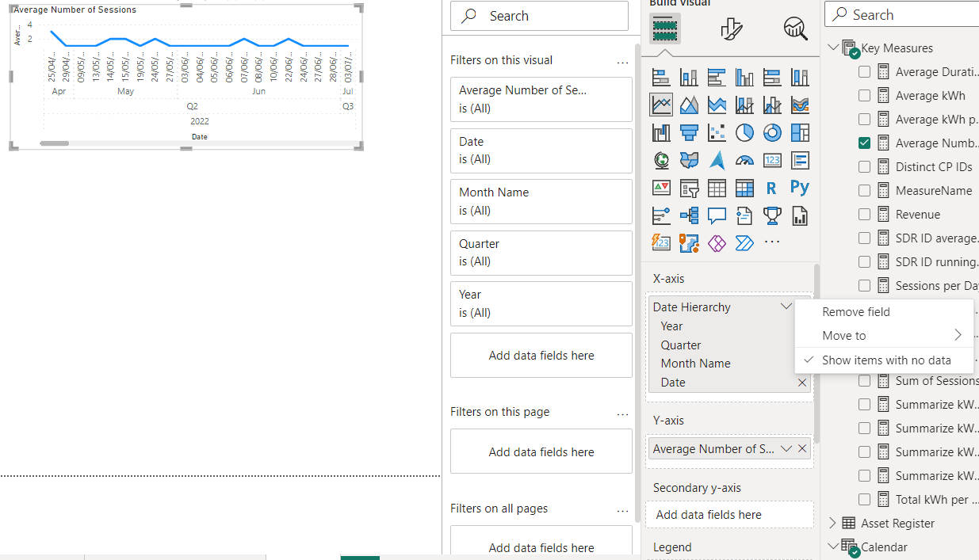979x560 pixels.
Task: Choose the Line chart visual
Action: tap(661, 105)
